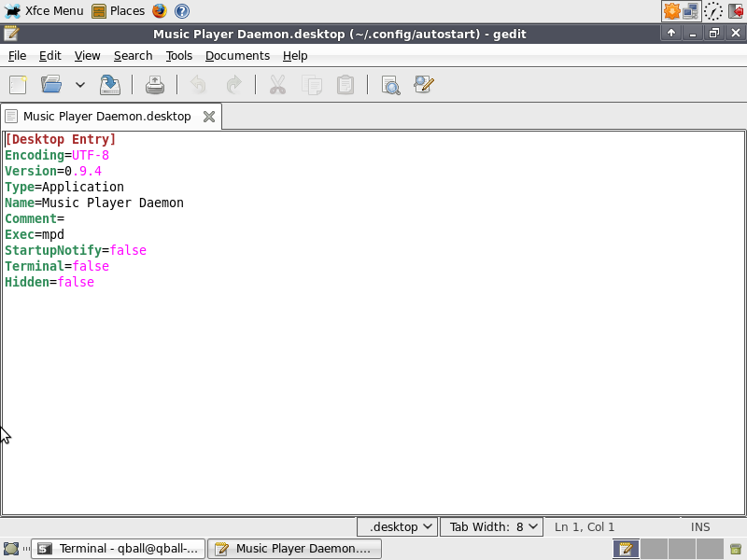Image resolution: width=747 pixels, height=560 pixels.
Task: Copy selection toolbar icon
Action: 312,85
